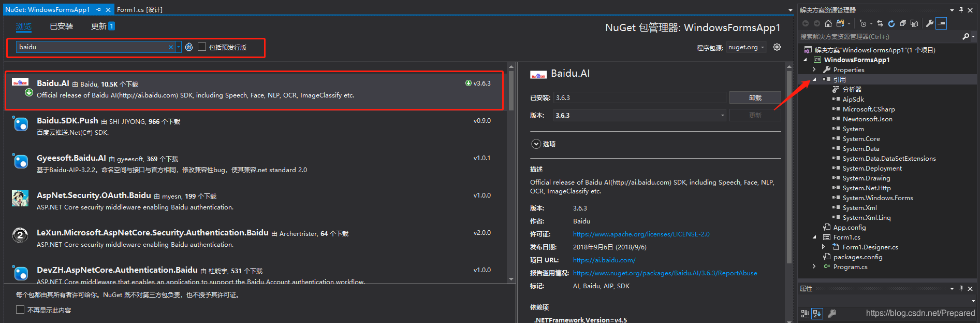Pin the NuGet WindowsFormsApp1 tab
This screenshot has width=980, height=323.
(x=98, y=10)
